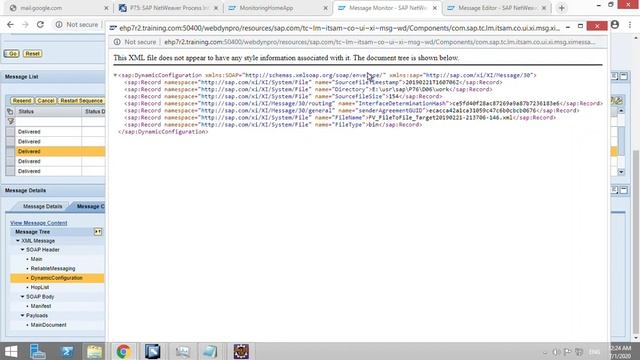Image resolution: width=640 pixels, height=360 pixels.
Task: Click the Status column header
Action: [48, 111]
